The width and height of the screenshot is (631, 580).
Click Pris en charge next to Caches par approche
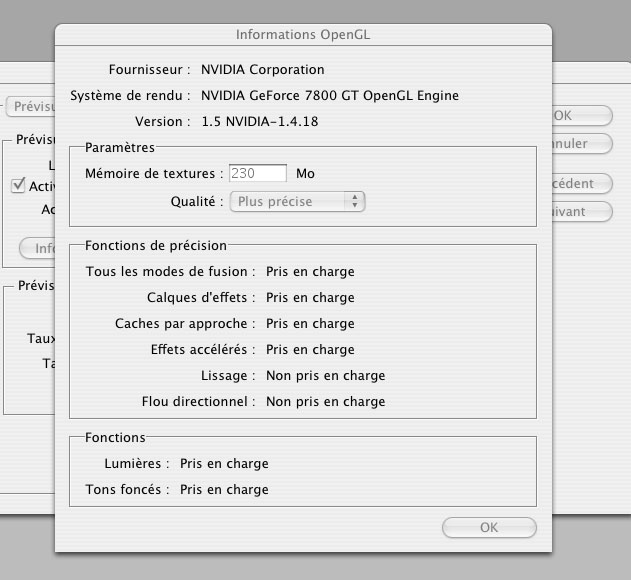click(x=310, y=324)
